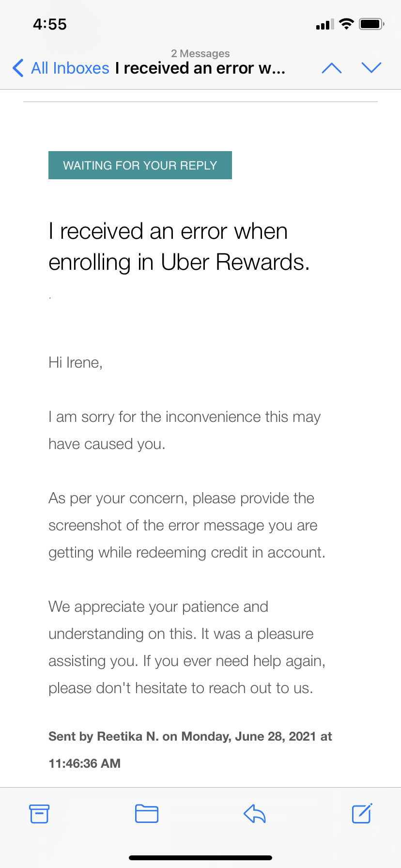Click the WAITING FOR YOUR REPLY badge
This screenshot has width=401, height=868.
pos(140,165)
